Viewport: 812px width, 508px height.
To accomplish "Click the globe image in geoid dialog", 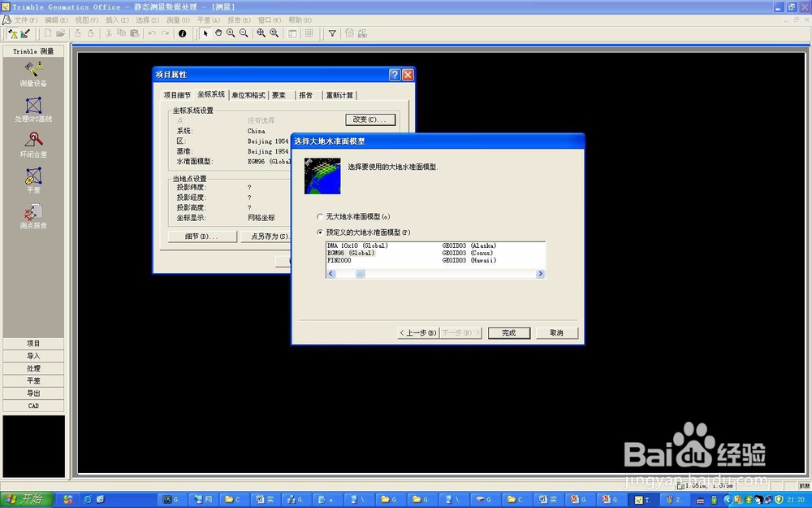I will click(322, 176).
